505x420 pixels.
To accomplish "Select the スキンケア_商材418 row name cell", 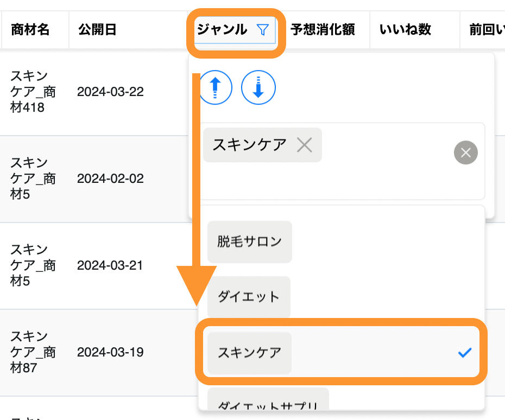I will coord(33,92).
